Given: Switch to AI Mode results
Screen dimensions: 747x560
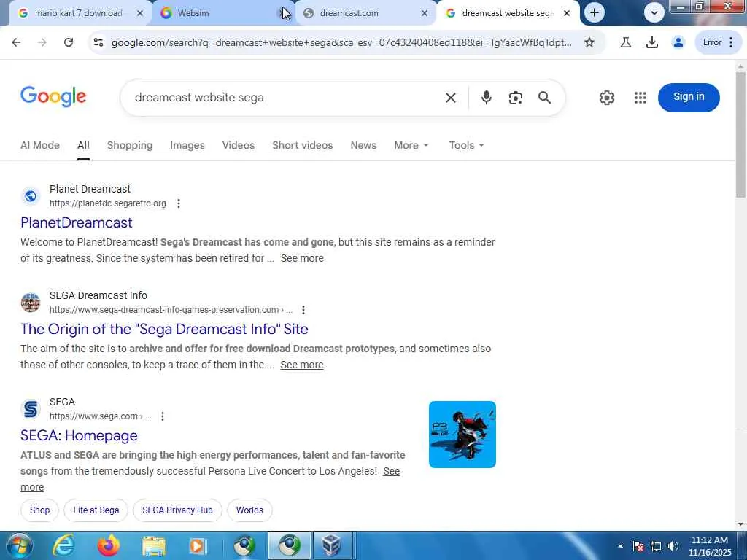Looking at the screenshot, I should (40, 145).
